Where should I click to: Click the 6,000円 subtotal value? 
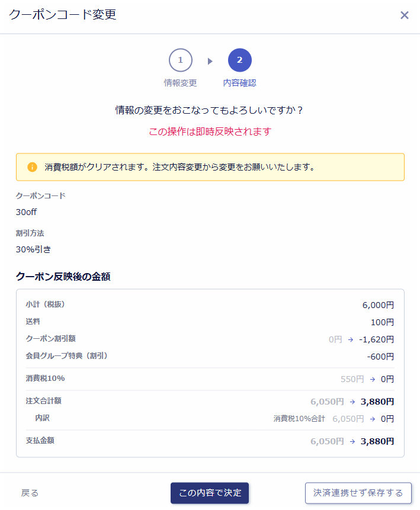point(378,305)
